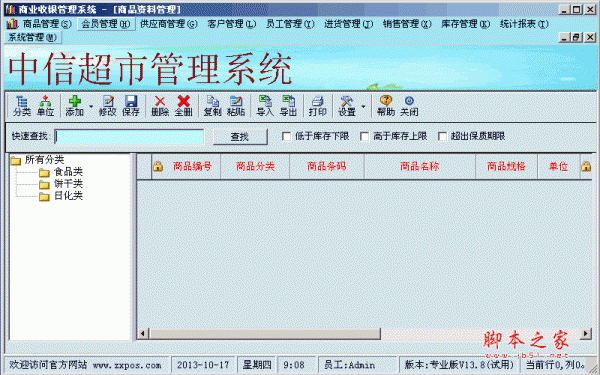The height and width of the screenshot is (375, 600).
Task: Click 版本:专业版V13.8(试用) in status bar
Action: click(459, 365)
